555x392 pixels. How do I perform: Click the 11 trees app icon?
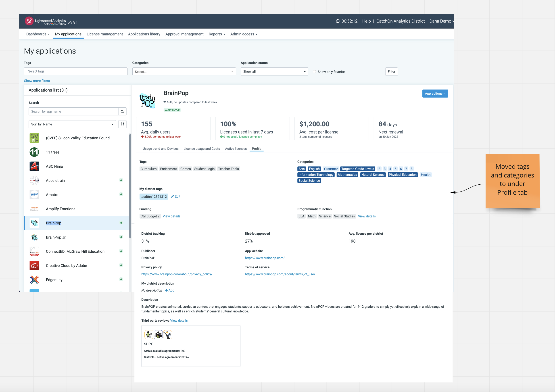pyautogui.click(x=34, y=152)
